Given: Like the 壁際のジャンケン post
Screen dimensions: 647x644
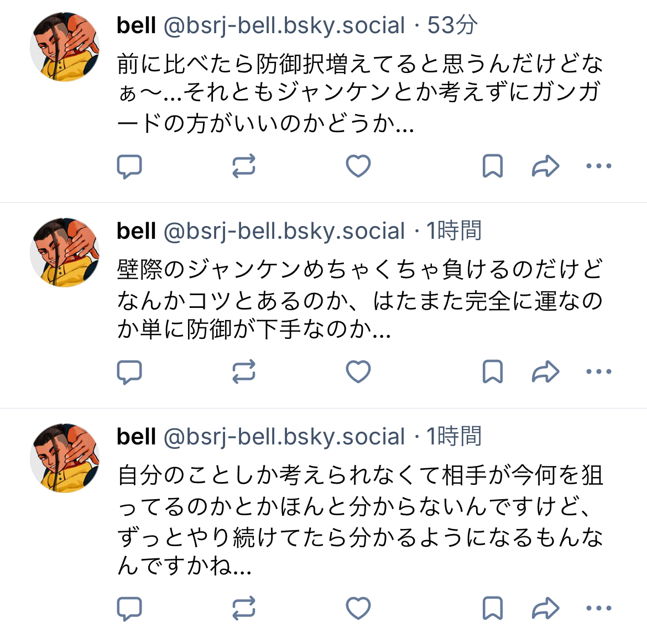Looking at the screenshot, I should 358,372.
